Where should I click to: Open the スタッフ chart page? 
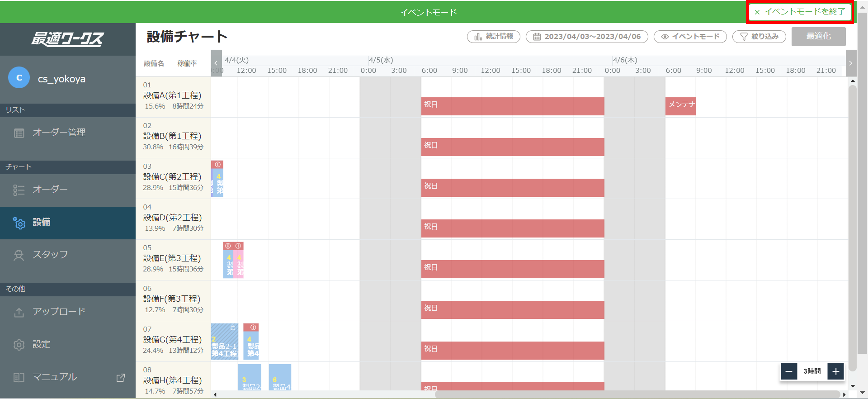pyautogui.click(x=68, y=255)
